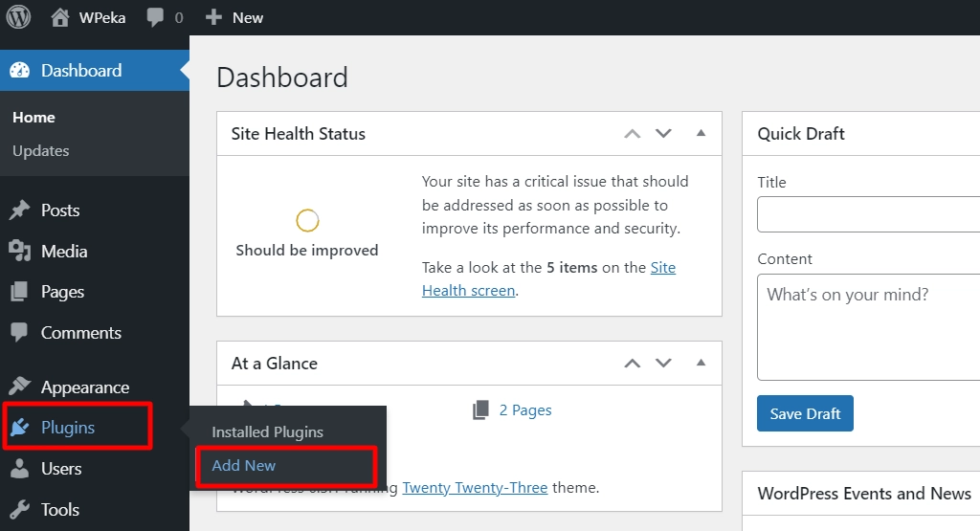
Task: Select Installed Plugins in flyout
Action: pyautogui.click(x=268, y=431)
